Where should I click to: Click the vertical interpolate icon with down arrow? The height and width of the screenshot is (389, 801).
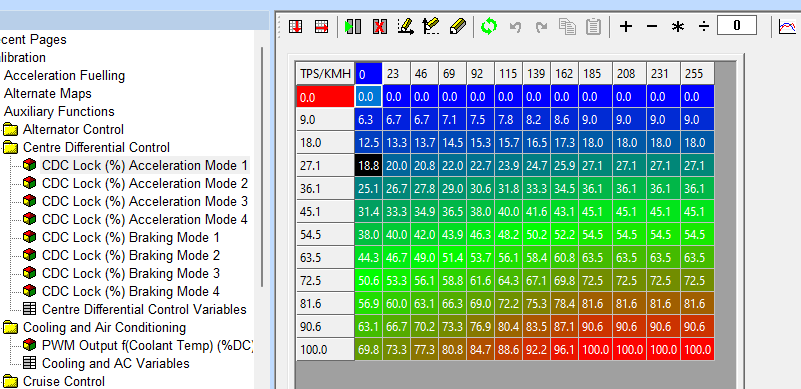[x=295, y=26]
